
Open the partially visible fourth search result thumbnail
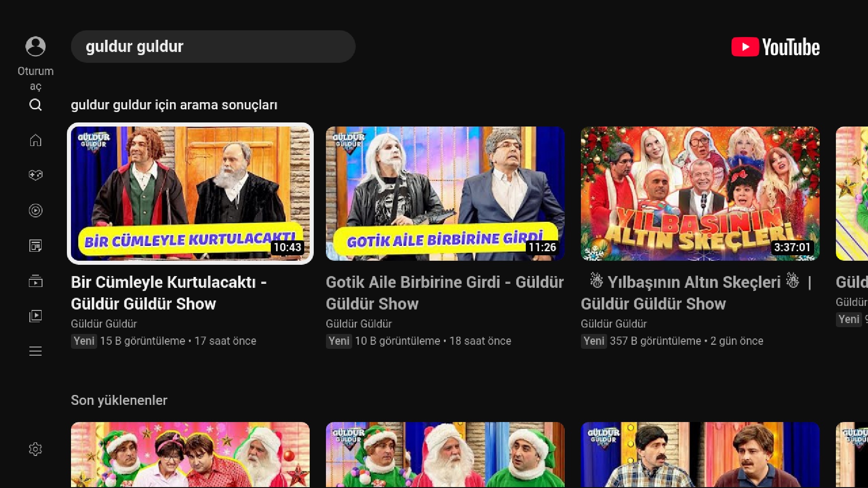coord(852,193)
